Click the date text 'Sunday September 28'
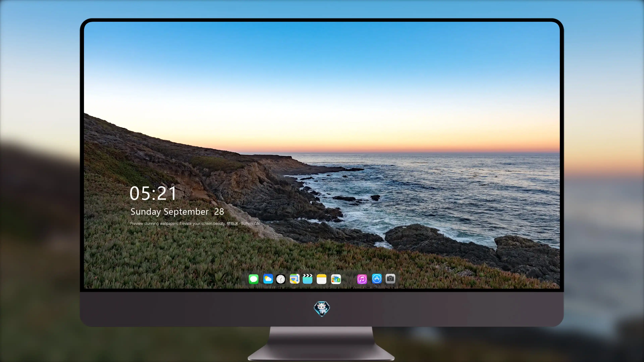644x362 pixels. pyautogui.click(x=177, y=212)
